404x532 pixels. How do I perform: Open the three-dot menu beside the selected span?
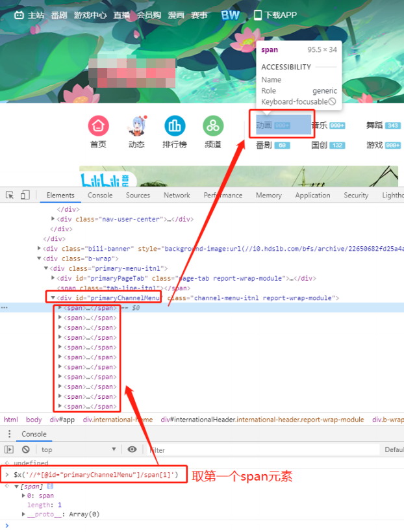(x=4, y=307)
